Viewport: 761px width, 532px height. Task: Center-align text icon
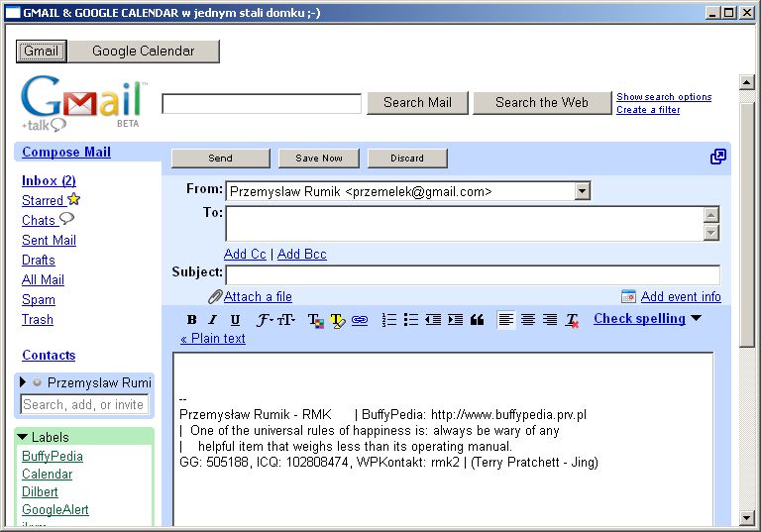(x=528, y=319)
